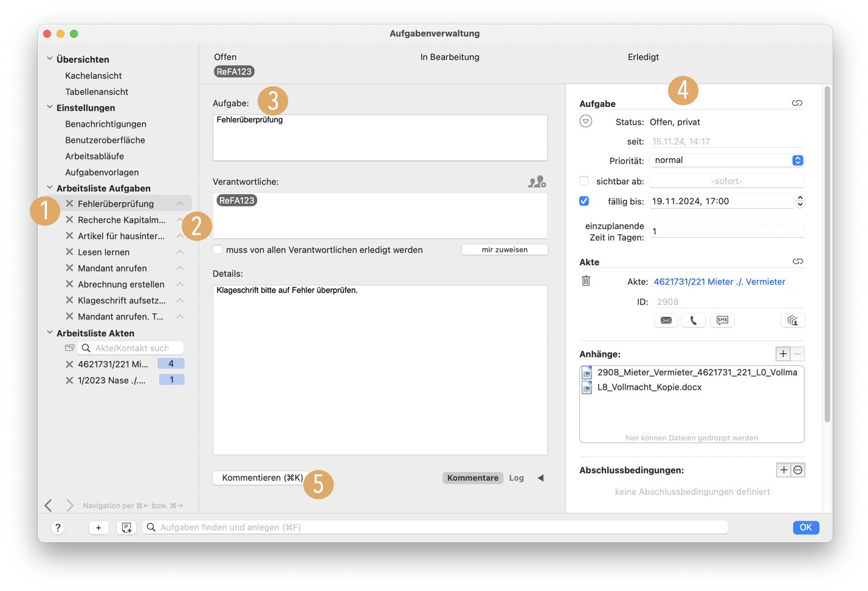
Task: Delete linked file with trash icon
Action: [x=586, y=281]
